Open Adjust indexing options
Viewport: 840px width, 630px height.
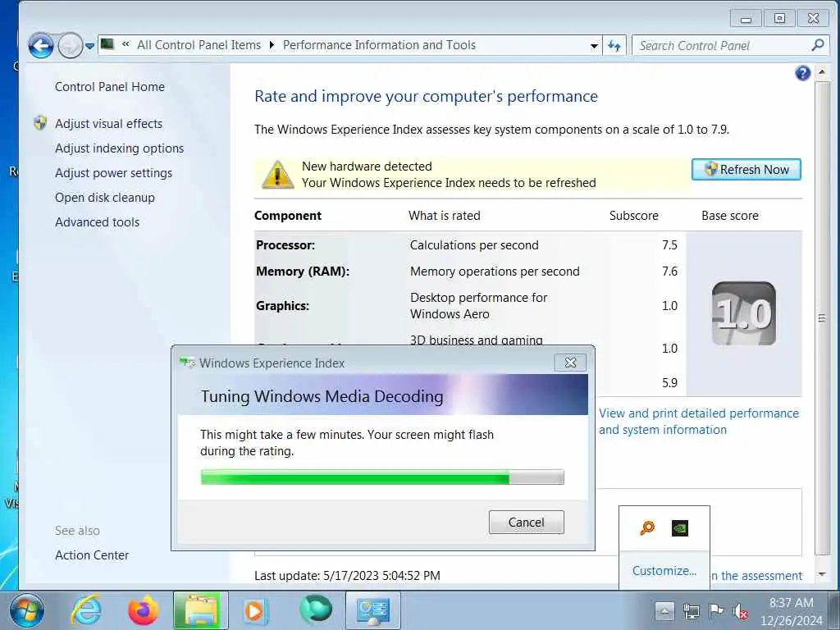tap(120, 148)
